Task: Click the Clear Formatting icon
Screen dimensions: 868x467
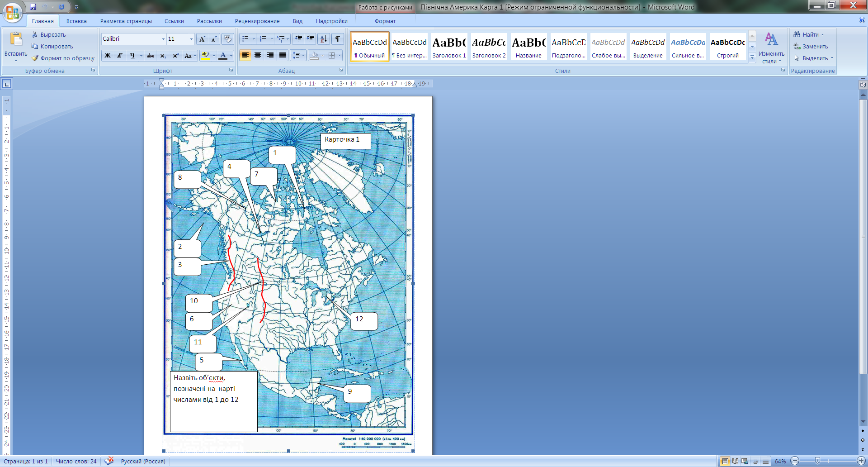Action: (228, 39)
